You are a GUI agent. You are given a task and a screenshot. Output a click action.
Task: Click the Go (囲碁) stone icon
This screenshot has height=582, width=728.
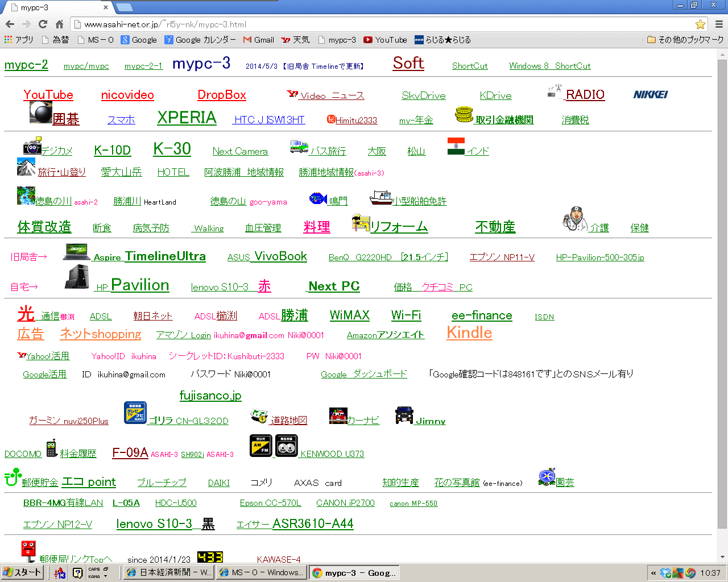click(x=41, y=113)
